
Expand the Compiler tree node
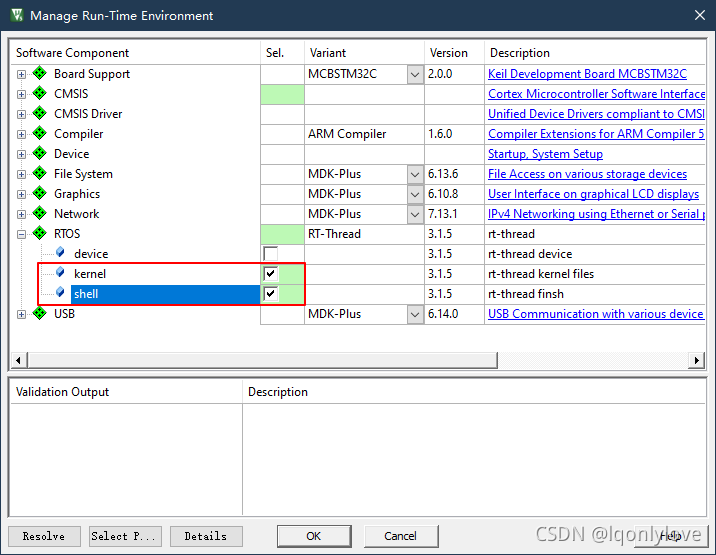21,135
